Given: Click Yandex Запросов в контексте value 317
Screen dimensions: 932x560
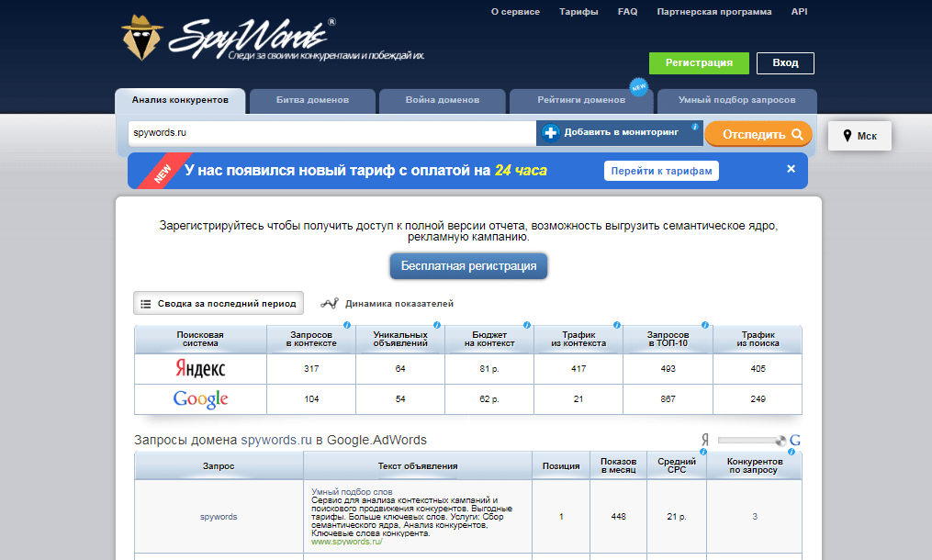Looking at the screenshot, I should point(311,368).
